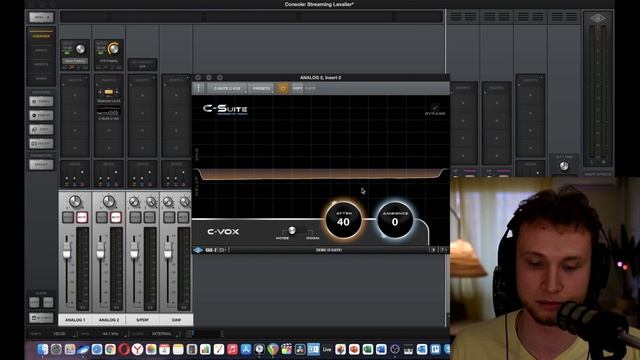Open the clock source INTERNAL dropdown
This screenshot has height=360, width=640.
point(162,334)
